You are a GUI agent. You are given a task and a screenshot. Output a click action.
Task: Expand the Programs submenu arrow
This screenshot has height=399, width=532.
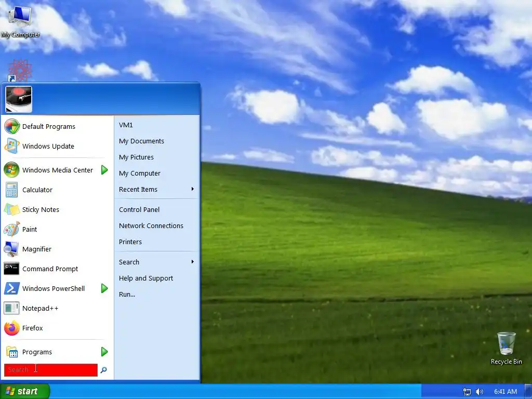pyautogui.click(x=105, y=352)
